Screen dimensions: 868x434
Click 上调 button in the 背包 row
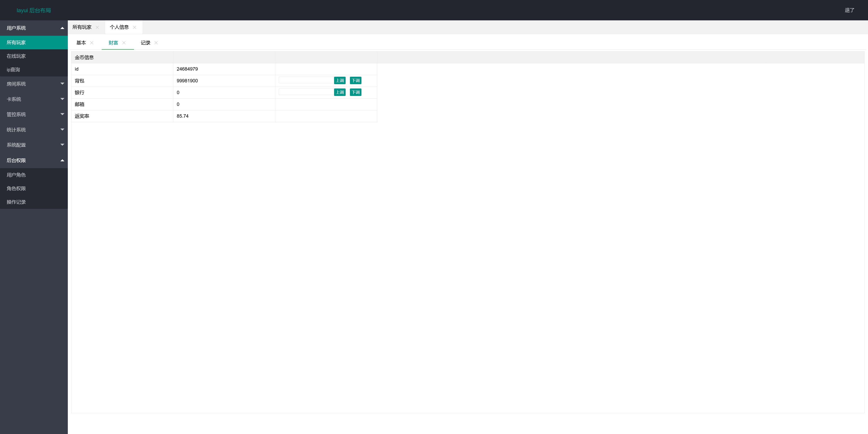(340, 81)
